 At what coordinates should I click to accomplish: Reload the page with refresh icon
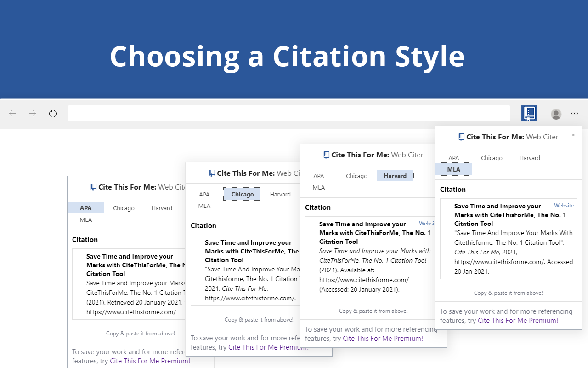pyautogui.click(x=53, y=113)
